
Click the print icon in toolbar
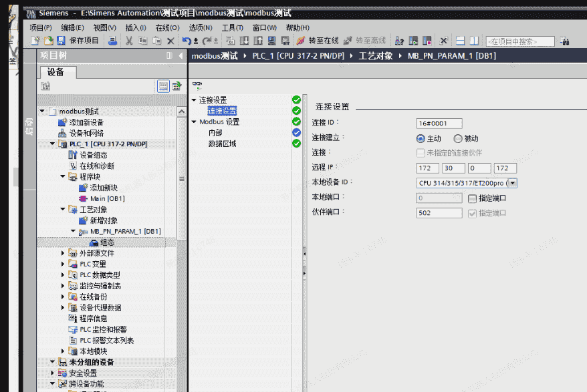[113, 41]
